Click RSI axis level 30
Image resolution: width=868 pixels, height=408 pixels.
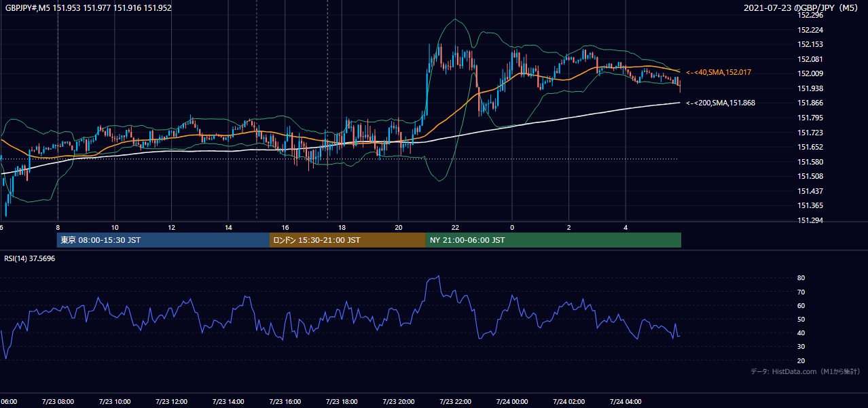click(801, 346)
